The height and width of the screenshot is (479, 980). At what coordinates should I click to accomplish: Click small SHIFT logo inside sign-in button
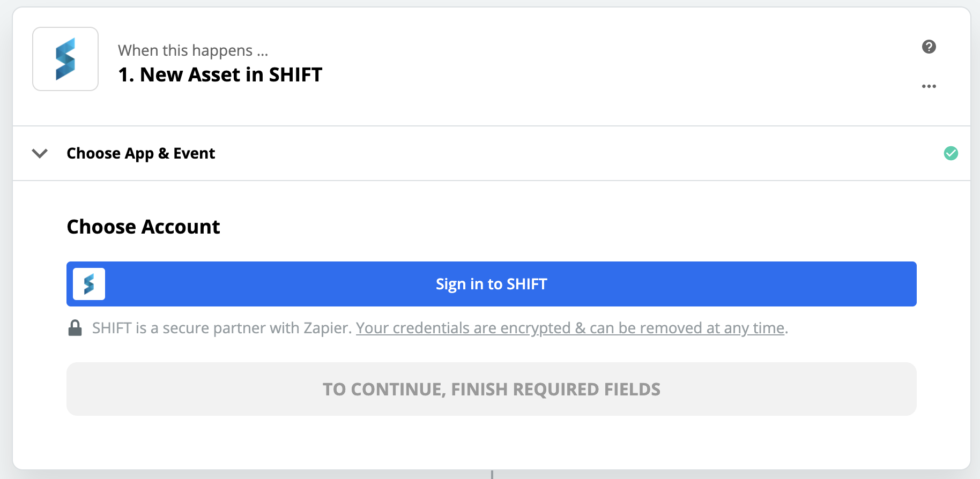click(89, 284)
